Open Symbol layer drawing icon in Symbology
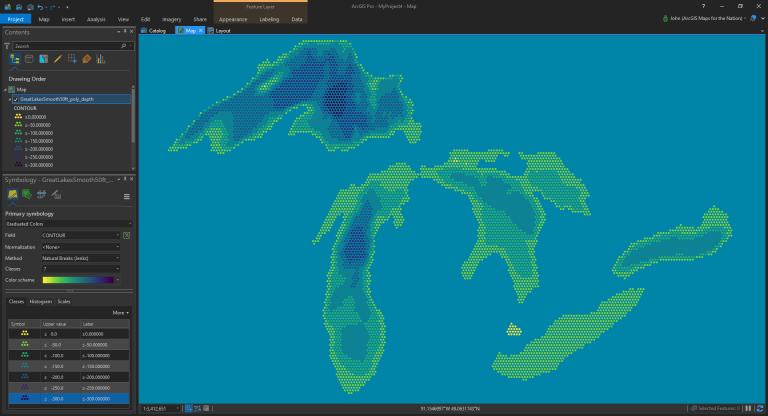The width and height of the screenshot is (768, 416). pos(42,195)
